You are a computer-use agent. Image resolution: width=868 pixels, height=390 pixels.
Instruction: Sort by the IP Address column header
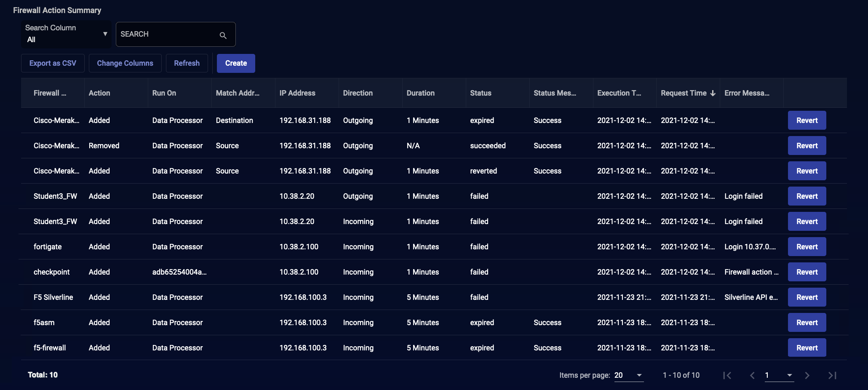pos(297,93)
